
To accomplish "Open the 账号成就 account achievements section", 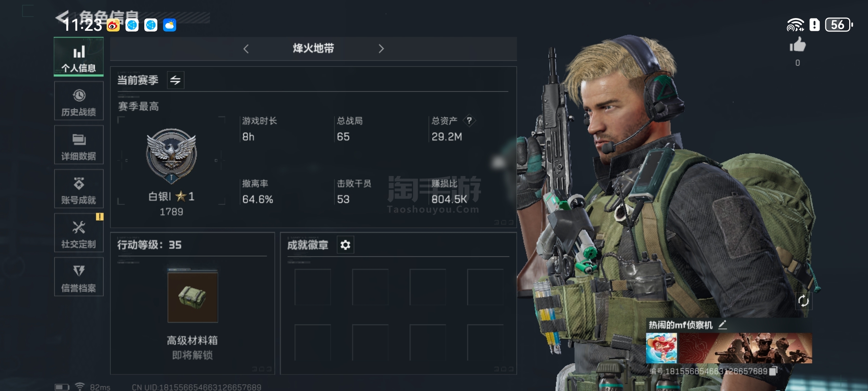I will click(79, 189).
